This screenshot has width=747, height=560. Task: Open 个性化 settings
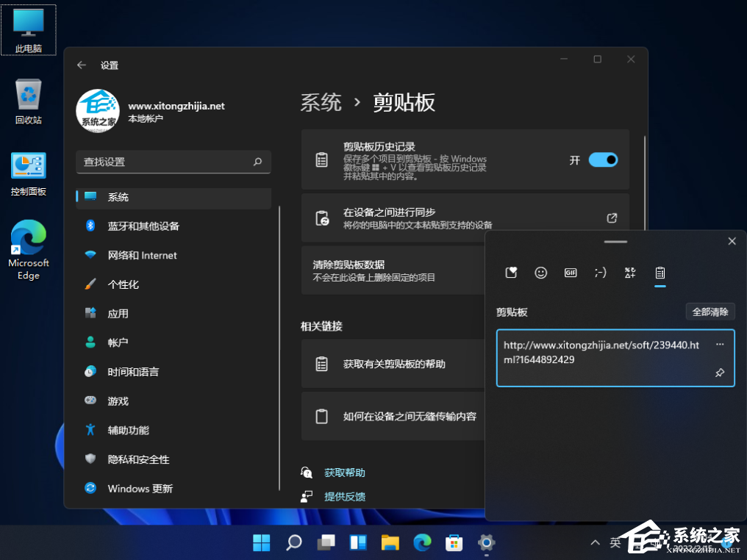click(x=174, y=284)
